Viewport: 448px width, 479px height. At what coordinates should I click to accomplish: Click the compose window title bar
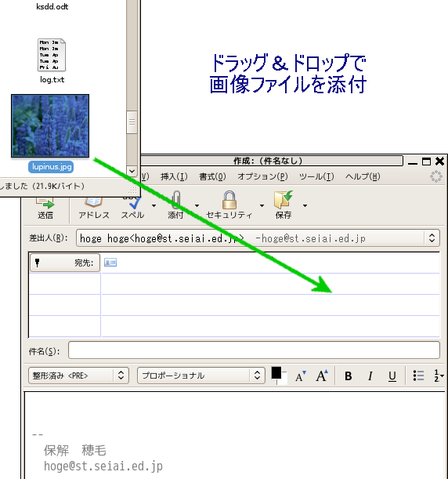(272, 161)
